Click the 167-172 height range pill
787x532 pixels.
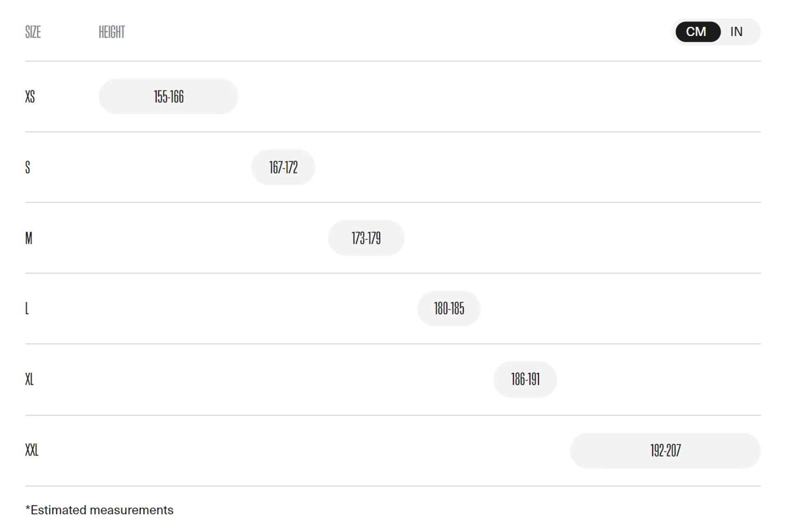click(283, 168)
